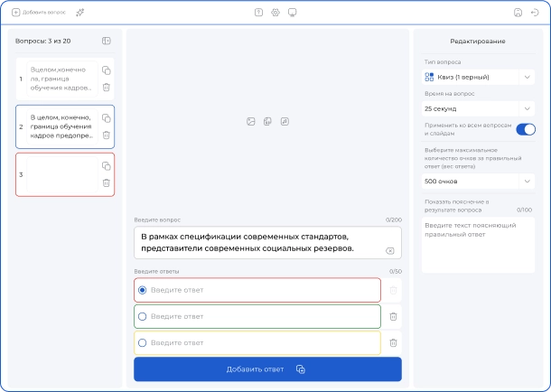Click the red first answer field
This screenshot has height=392, width=551.
pos(257,290)
